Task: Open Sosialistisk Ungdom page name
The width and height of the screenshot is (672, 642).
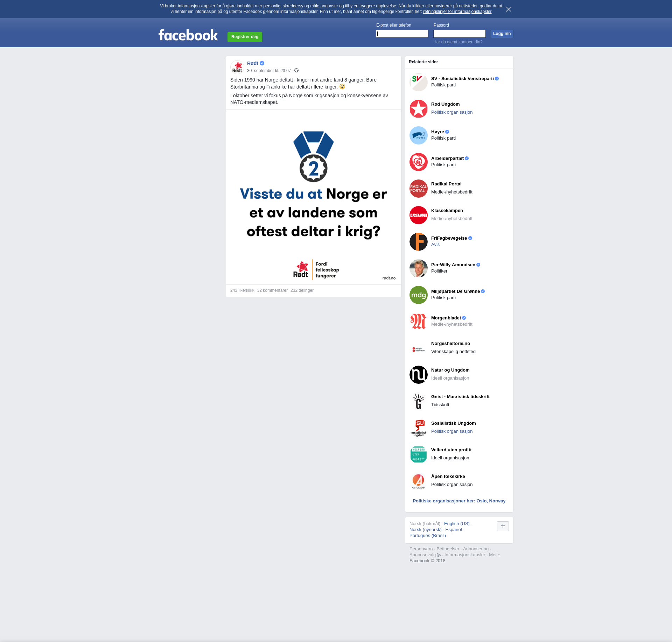Action: coord(453,423)
